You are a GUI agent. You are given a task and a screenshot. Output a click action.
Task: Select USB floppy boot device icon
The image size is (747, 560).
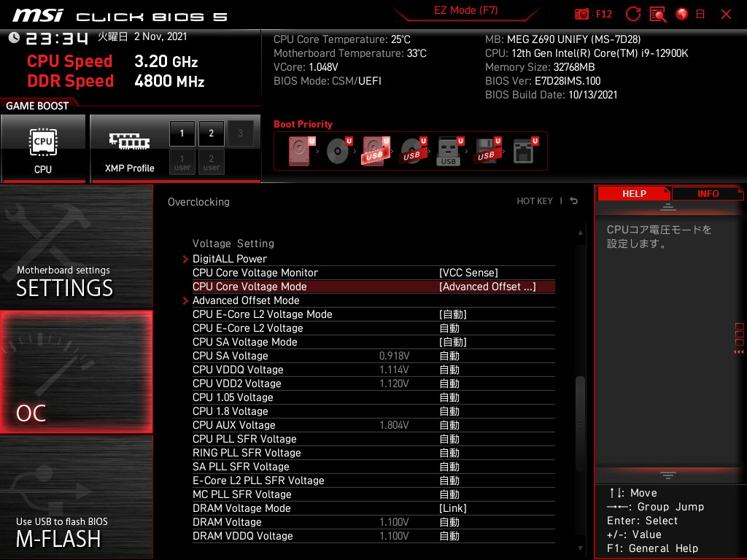pos(487,151)
